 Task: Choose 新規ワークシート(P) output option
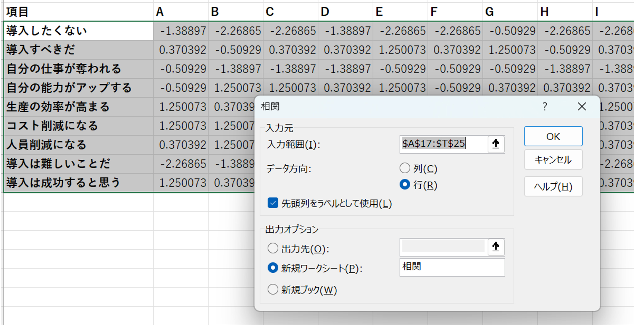pyautogui.click(x=273, y=268)
